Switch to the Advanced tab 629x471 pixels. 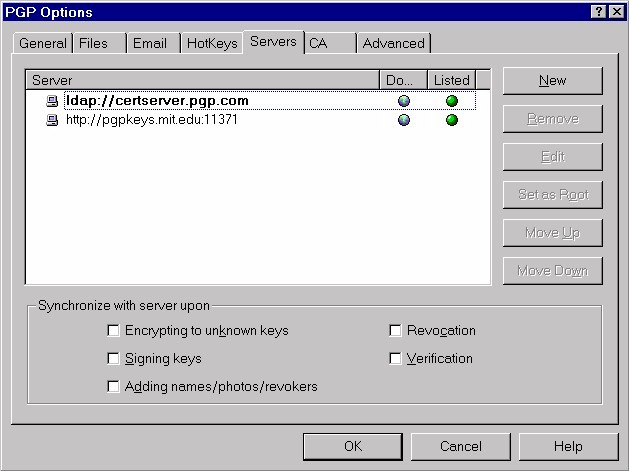(x=394, y=43)
